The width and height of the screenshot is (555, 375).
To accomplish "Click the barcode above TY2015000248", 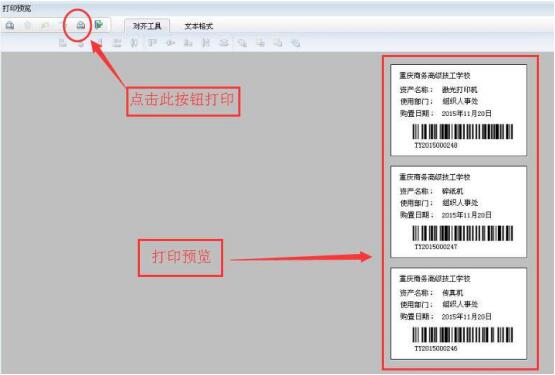I will 463,132.
